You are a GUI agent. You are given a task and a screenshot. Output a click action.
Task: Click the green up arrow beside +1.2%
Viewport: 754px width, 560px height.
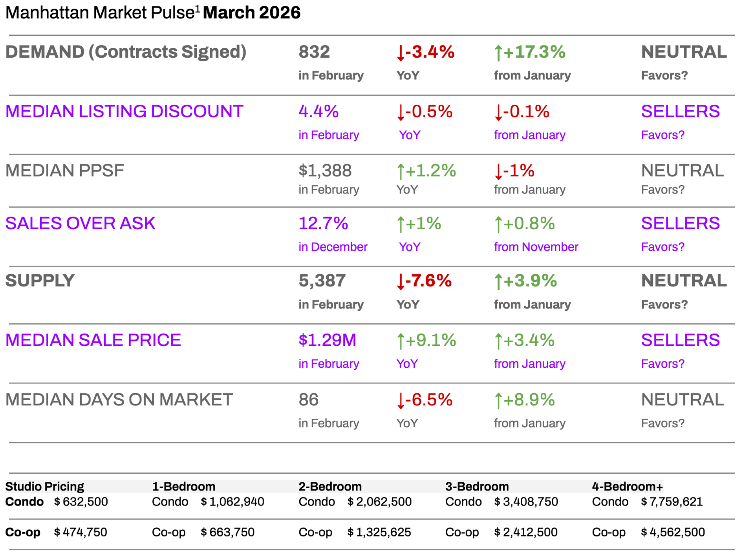[x=400, y=171]
